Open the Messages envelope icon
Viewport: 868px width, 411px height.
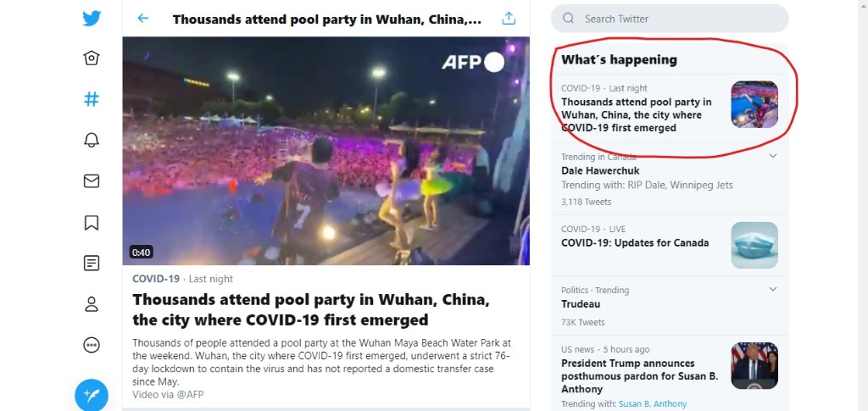pos(92,181)
